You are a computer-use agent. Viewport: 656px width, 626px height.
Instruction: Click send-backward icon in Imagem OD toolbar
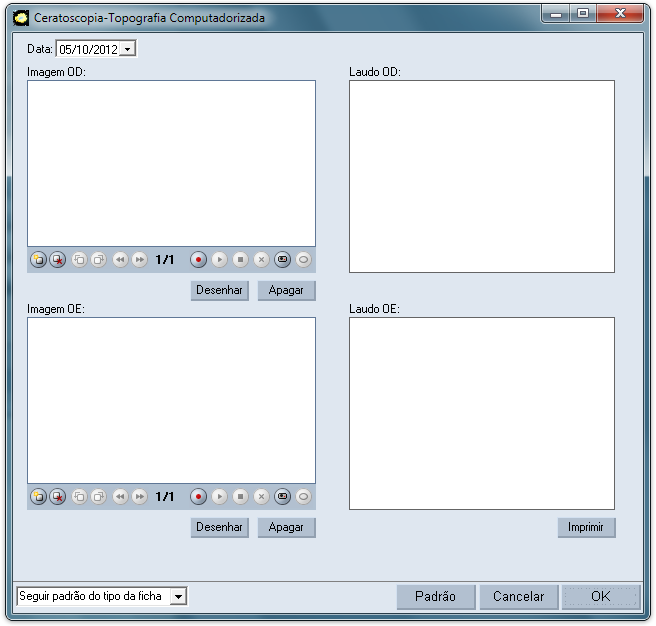coord(79,260)
